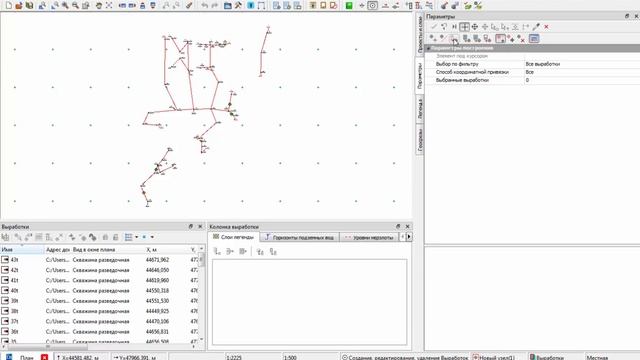Select the crosshair selection mode in Параметры

click(x=464, y=27)
